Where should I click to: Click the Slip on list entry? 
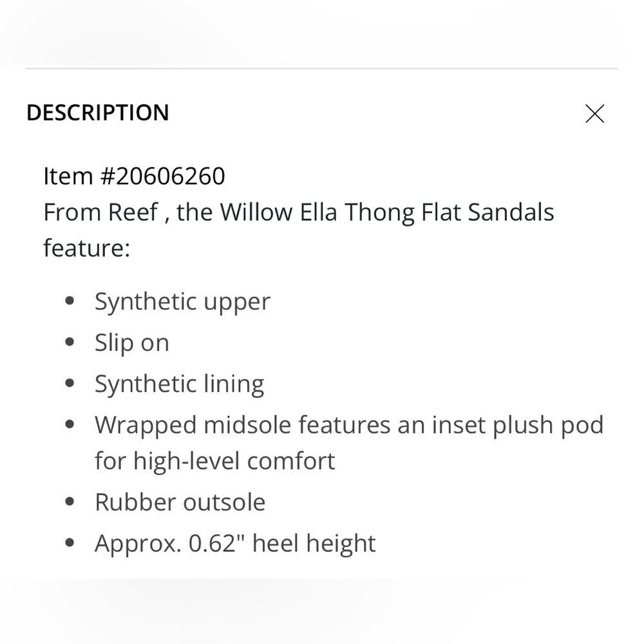[131, 341]
